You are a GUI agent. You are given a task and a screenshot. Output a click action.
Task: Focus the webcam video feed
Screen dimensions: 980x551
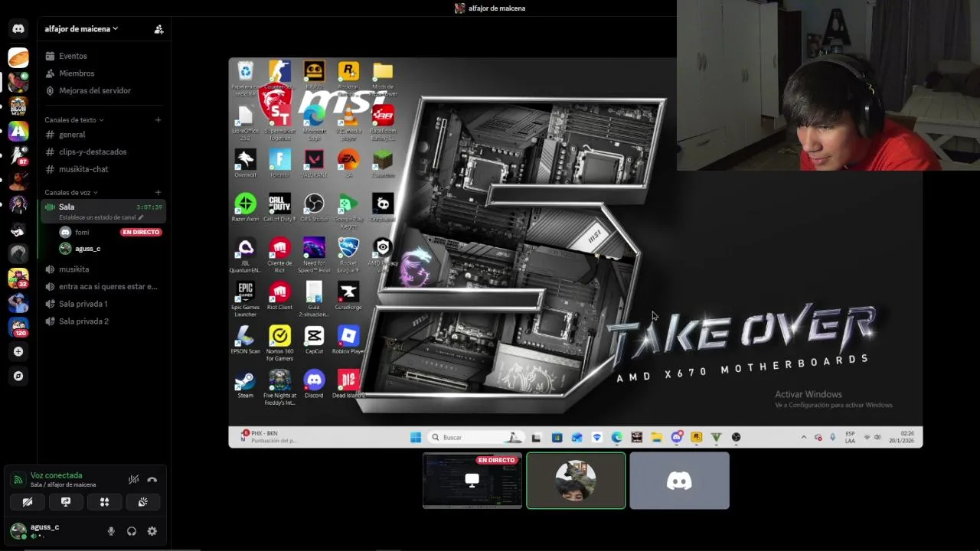(x=828, y=85)
